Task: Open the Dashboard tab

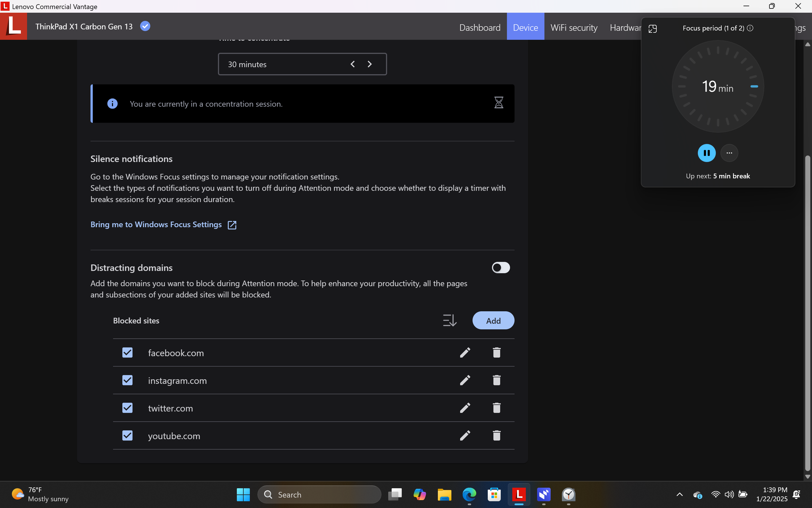Action: pos(480,28)
